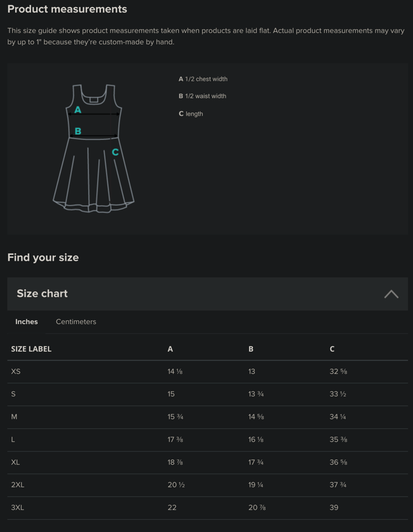This screenshot has width=413, height=532.
Task: Select the XS size row
Action: pyautogui.click(x=16, y=371)
